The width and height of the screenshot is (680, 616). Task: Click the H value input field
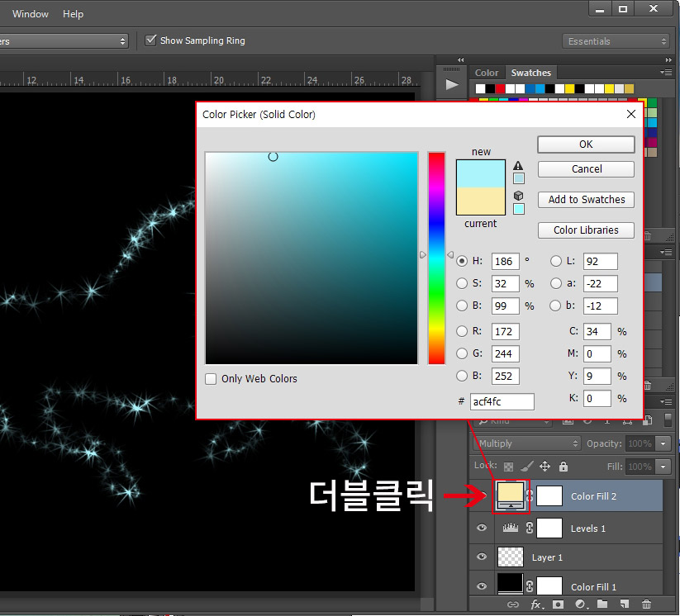pyautogui.click(x=505, y=262)
